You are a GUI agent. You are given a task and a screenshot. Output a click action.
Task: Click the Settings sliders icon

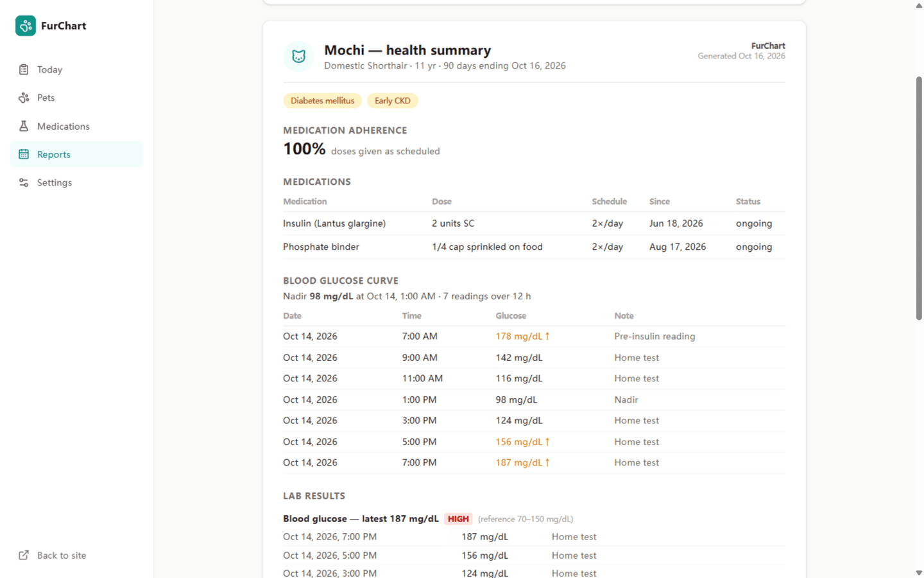[x=24, y=182]
